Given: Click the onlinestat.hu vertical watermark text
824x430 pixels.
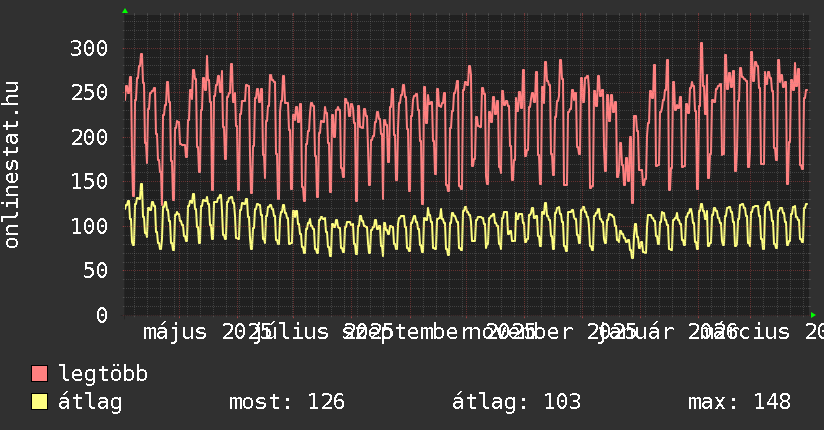Looking at the screenshot, I should (13, 165).
